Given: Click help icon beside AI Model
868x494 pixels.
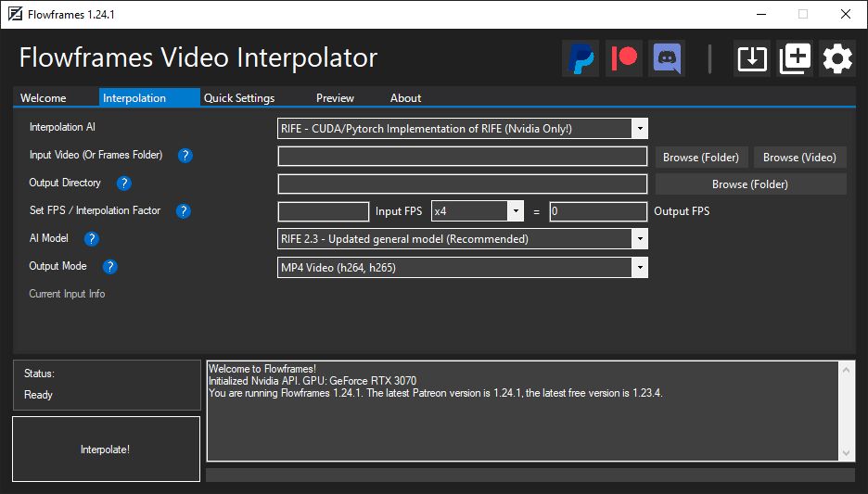Looking at the screenshot, I should (x=92, y=239).
